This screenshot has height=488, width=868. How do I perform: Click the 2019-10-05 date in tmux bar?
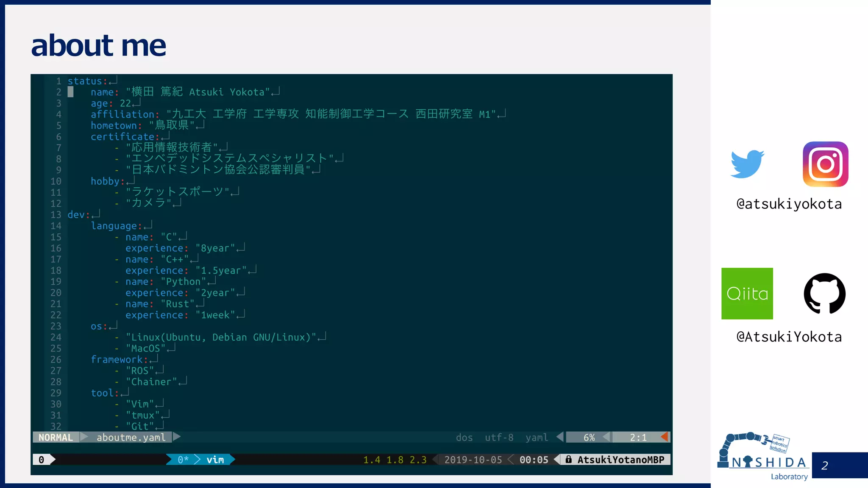pyautogui.click(x=473, y=460)
